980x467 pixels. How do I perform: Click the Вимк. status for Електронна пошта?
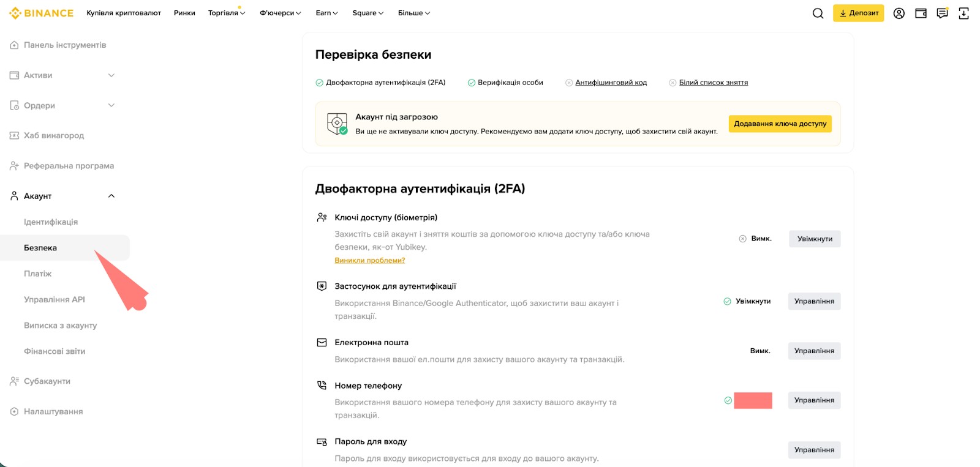(760, 351)
